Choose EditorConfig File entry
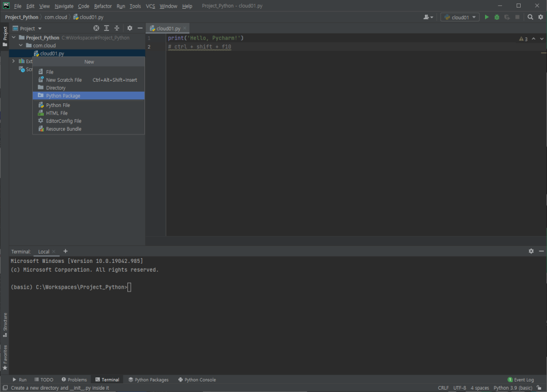This screenshot has height=392, width=547. click(x=89, y=121)
